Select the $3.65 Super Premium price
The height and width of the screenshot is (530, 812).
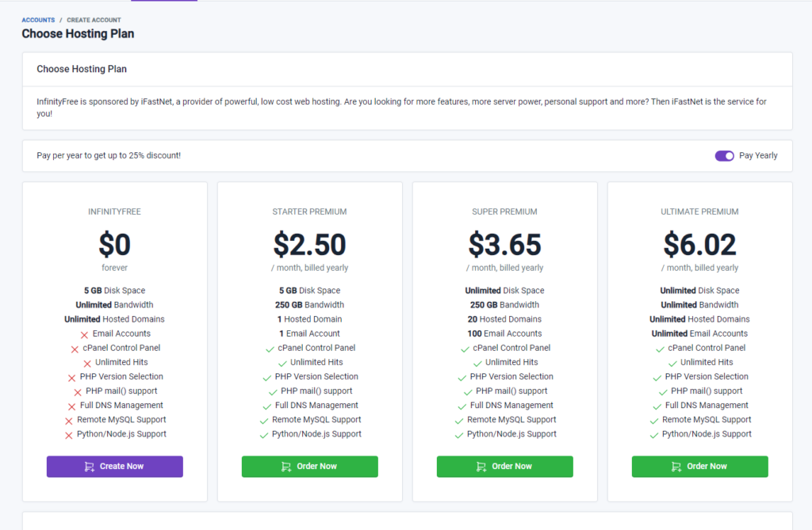[x=505, y=244]
